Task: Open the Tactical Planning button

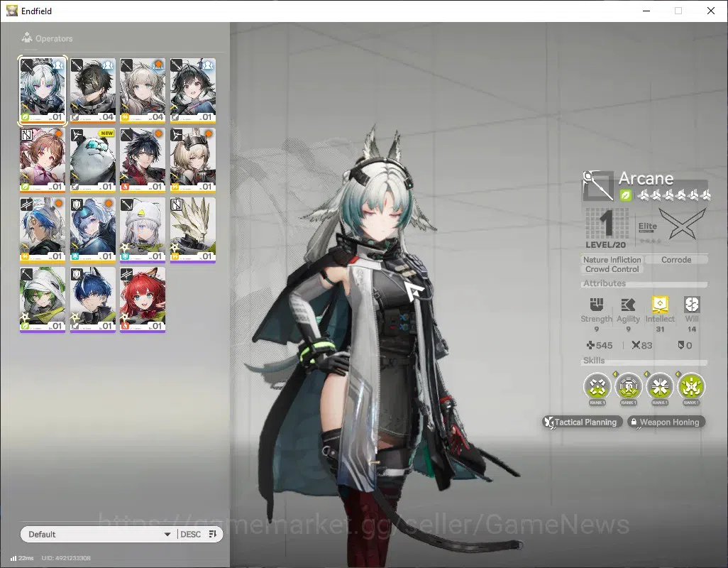Action: pyautogui.click(x=583, y=422)
